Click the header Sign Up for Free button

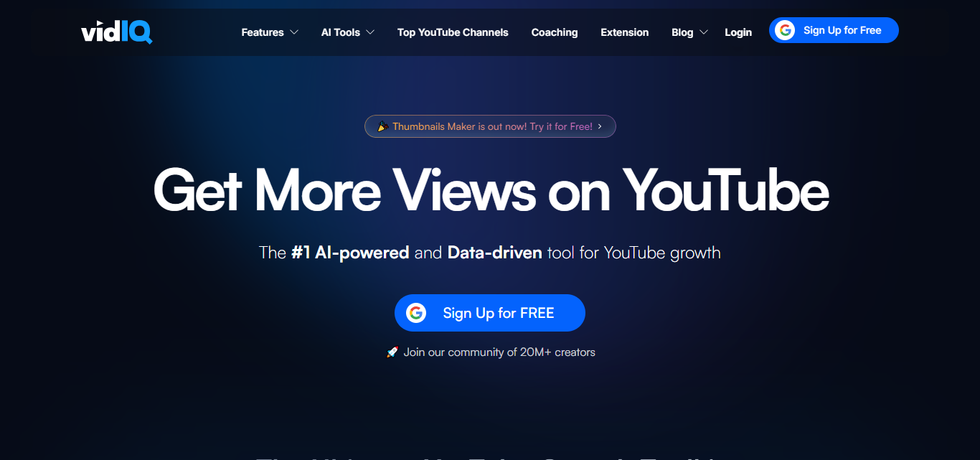(x=834, y=30)
